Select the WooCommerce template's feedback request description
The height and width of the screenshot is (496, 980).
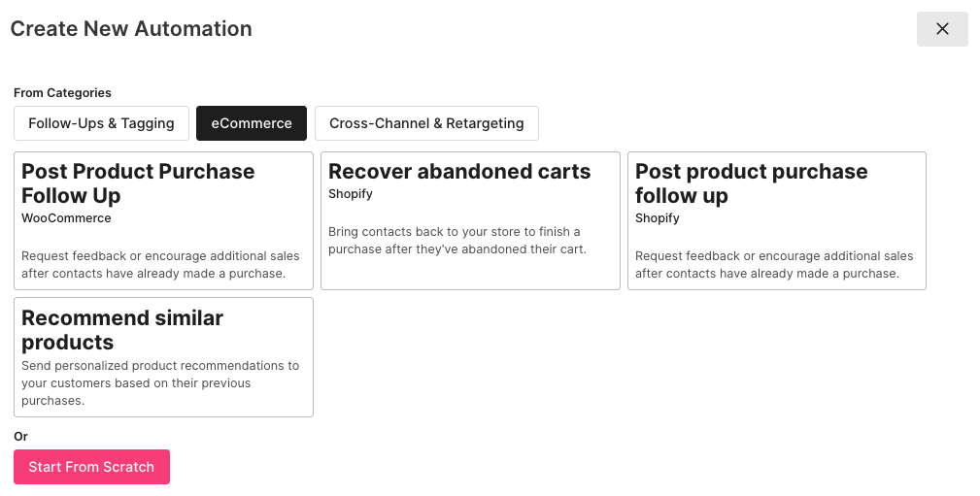coord(160,265)
